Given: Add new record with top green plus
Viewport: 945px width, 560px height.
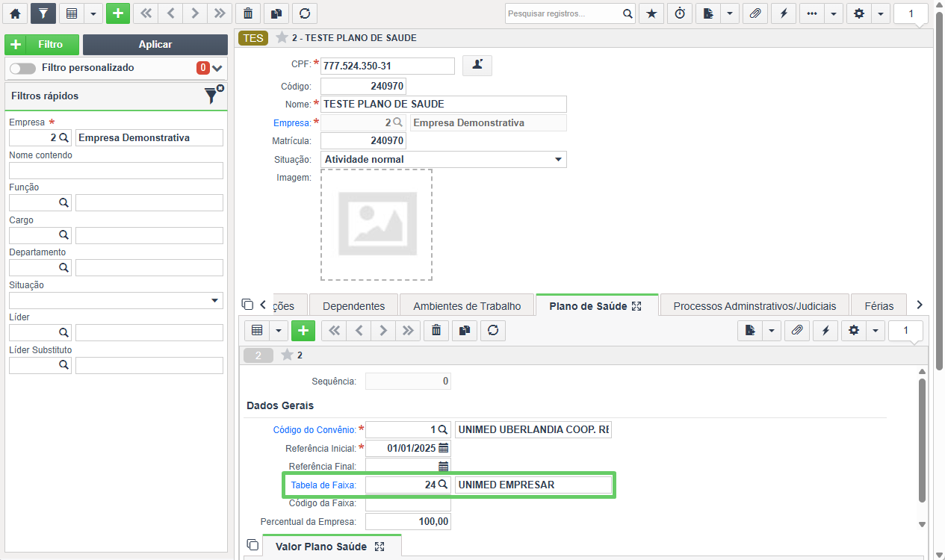Looking at the screenshot, I should (118, 13).
